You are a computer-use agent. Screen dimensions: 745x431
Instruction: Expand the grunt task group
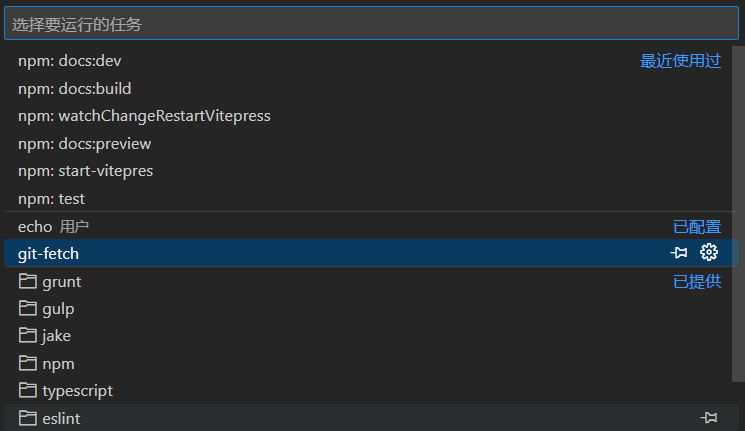pyautogui.click(x=62, y=282)
